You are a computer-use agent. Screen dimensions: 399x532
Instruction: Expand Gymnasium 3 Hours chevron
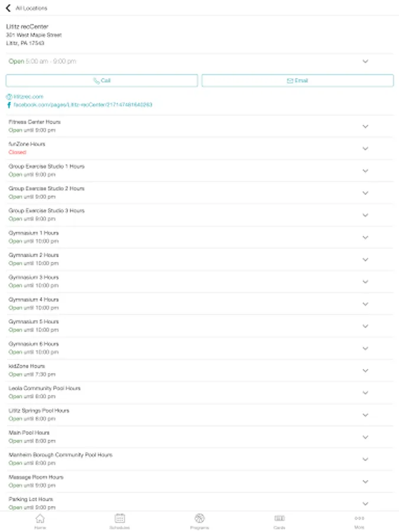[x=365, y=281]
